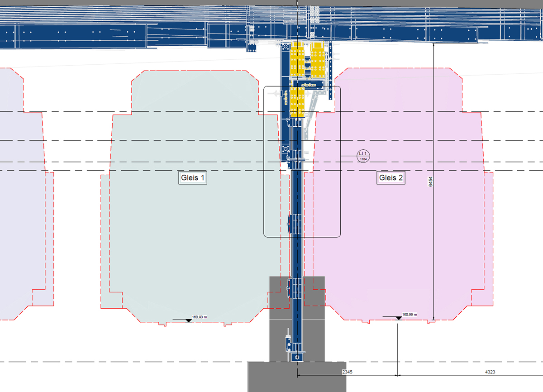Click the pink clearance area of Gleis 2
The image size is (543, 392).
click(x=394, y=235)
